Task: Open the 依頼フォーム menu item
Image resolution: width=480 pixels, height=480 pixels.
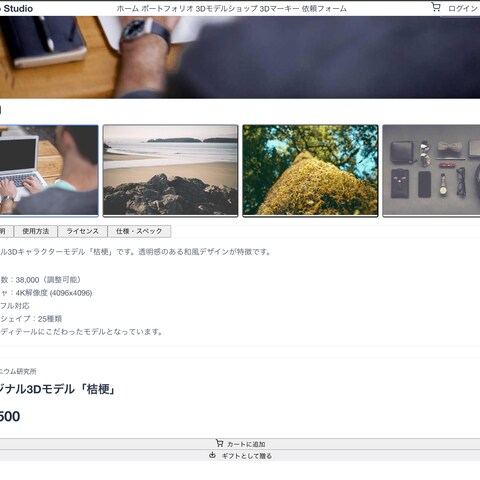Action: (324, 9)
